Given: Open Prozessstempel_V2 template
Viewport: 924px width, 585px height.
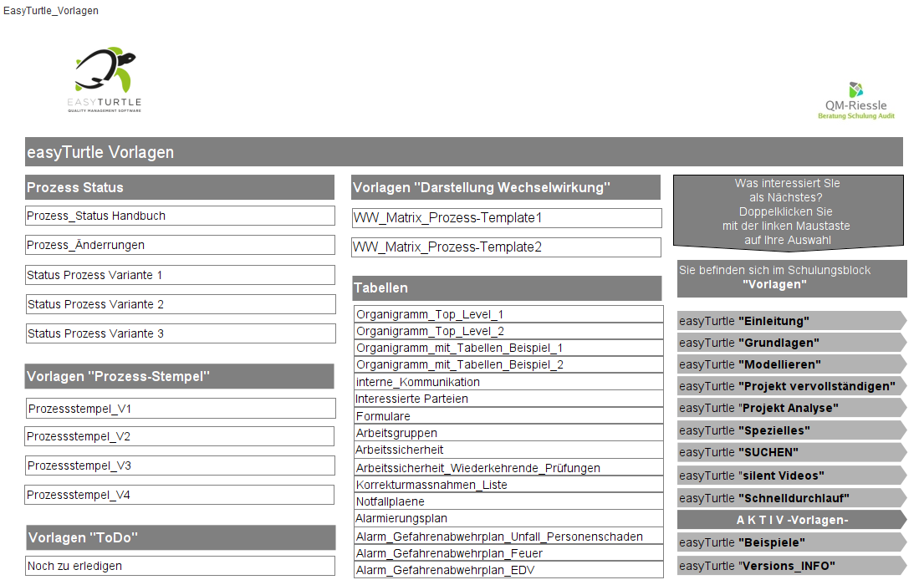Looking at the screenshot, I should [179, 436].
